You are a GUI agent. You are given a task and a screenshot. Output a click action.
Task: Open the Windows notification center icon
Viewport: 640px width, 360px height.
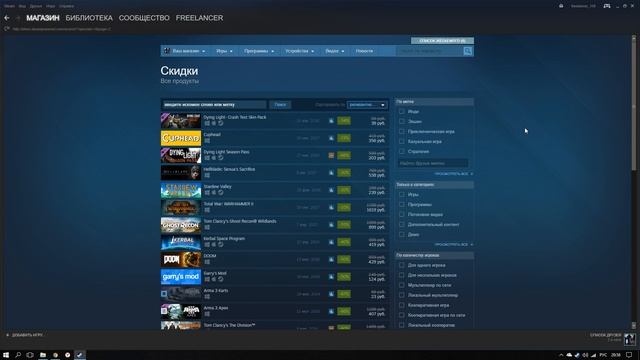click(629, 355)
